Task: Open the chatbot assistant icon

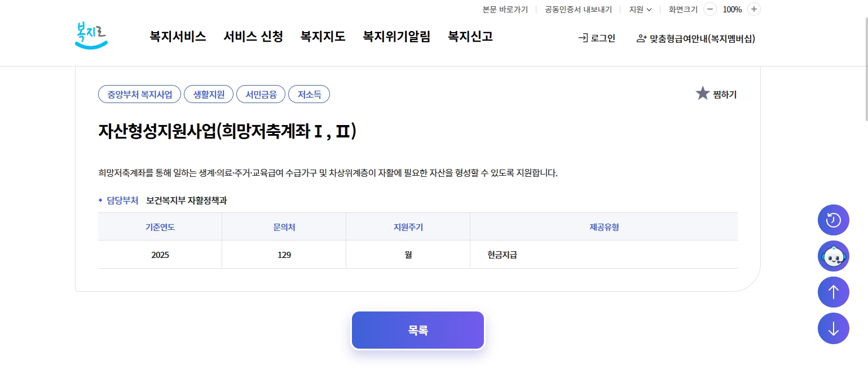Action: pyautogui.click(x=833, y=256)
